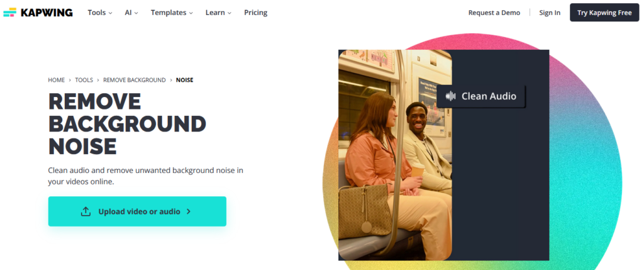This screenshot has width=644, height=270.
Task: Click Try Kapwing Free button
Action: [604, 13]
